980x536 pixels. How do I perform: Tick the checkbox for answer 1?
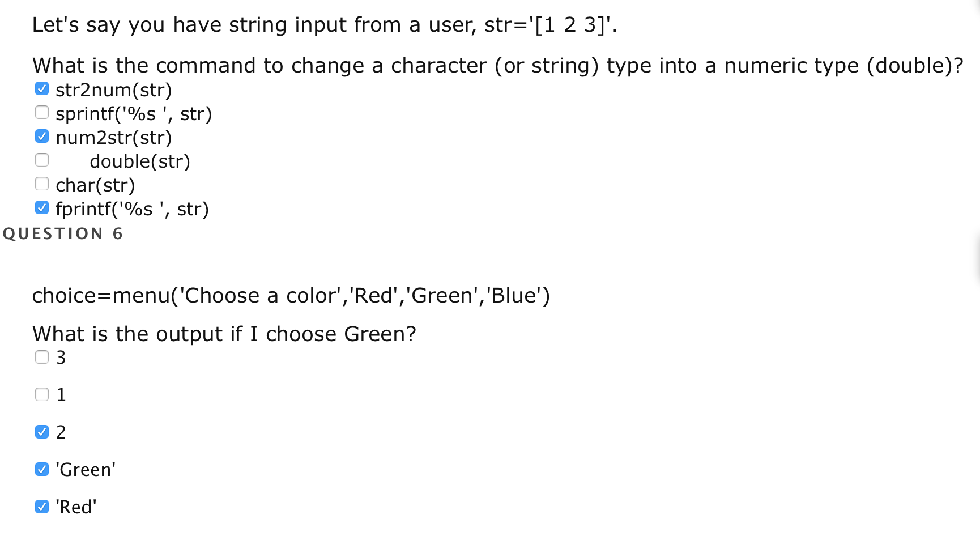pyautogui.click(x=42, y=394)
